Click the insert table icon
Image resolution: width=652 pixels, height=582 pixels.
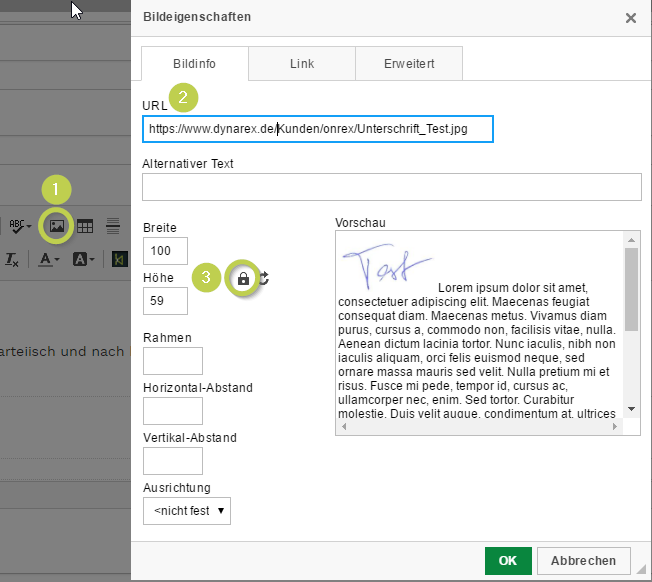[x=86, y=226]
